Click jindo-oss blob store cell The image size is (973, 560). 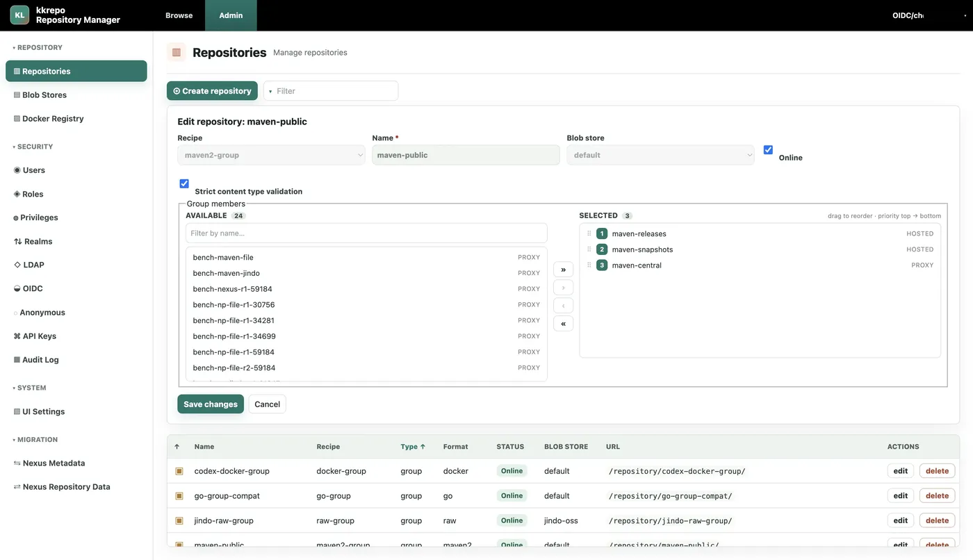click(x=561, y=520)
